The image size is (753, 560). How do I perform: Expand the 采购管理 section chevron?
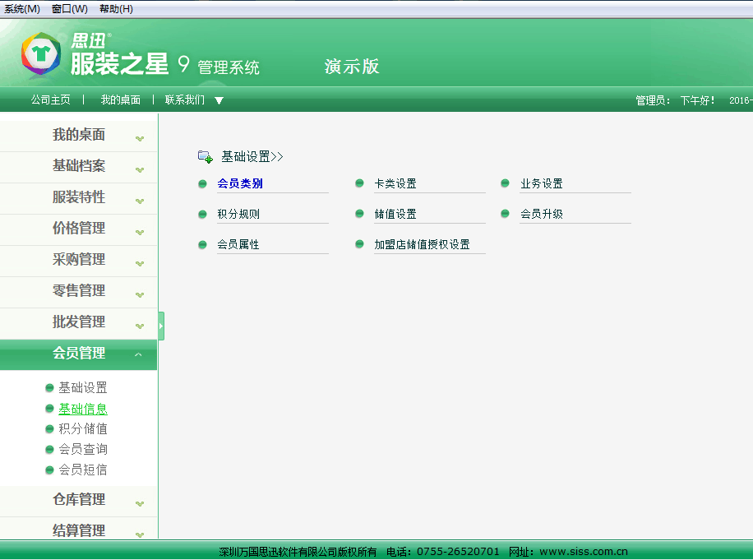pyautogui.click(x=140, y=264)
